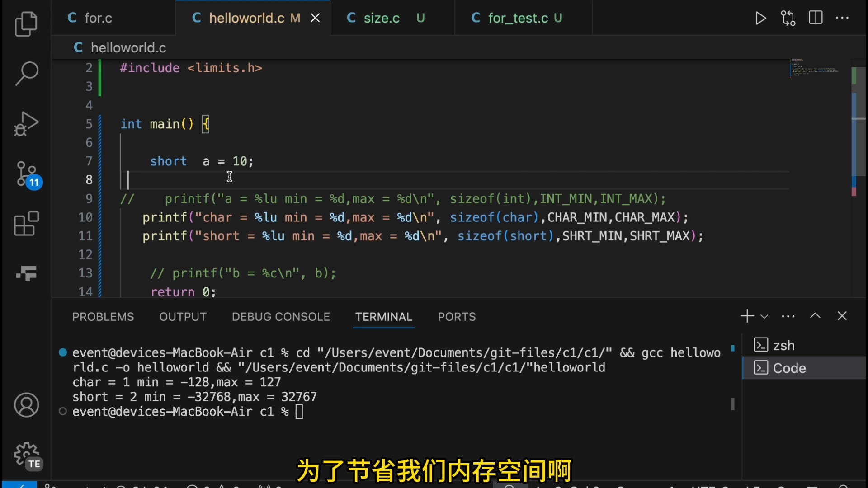The height and width of the screenshot is (488, 868).
Task: Switch to the DEBUG CONSOLE panel tab
Action: (x=281, y=317)
